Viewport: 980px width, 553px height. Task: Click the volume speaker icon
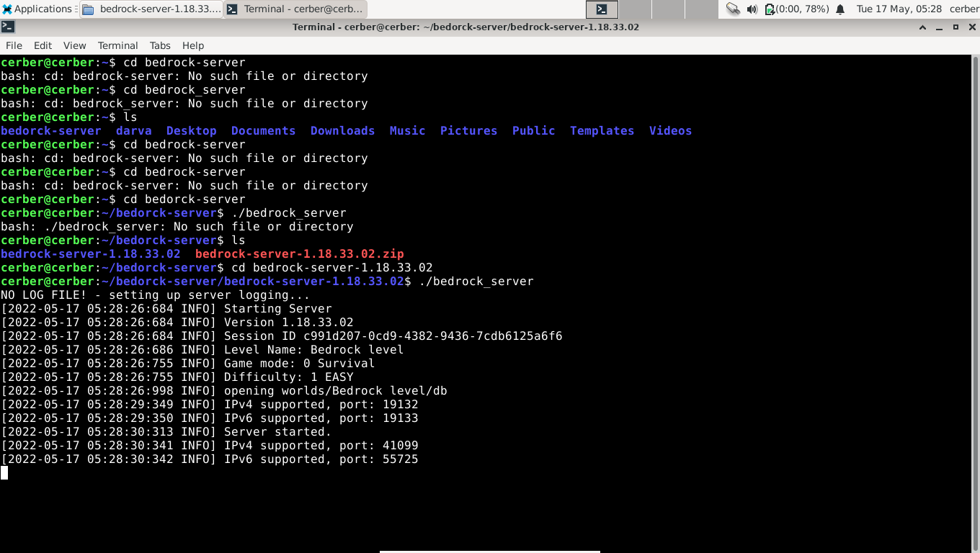[x=752, y=9]
